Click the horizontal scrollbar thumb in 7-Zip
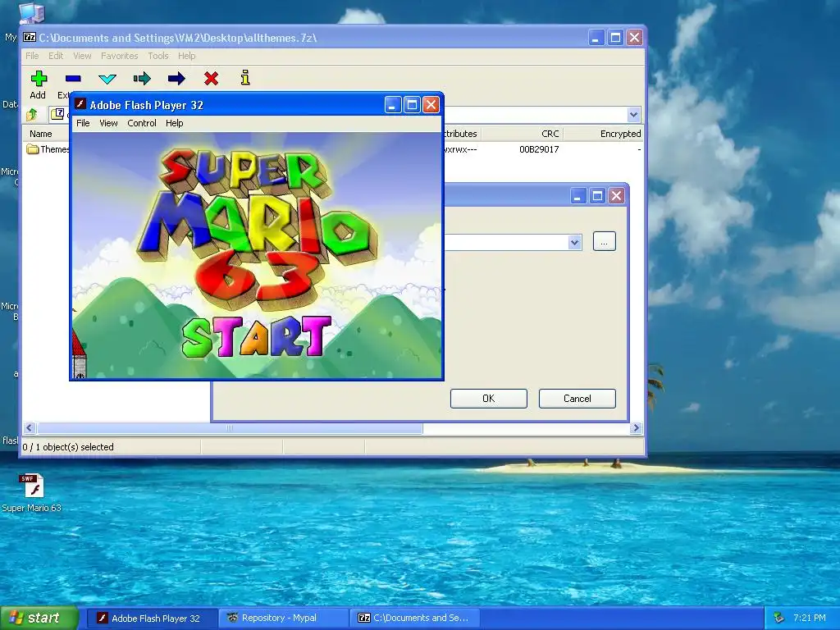The image size is (840, 630). (x=230, y=428)
